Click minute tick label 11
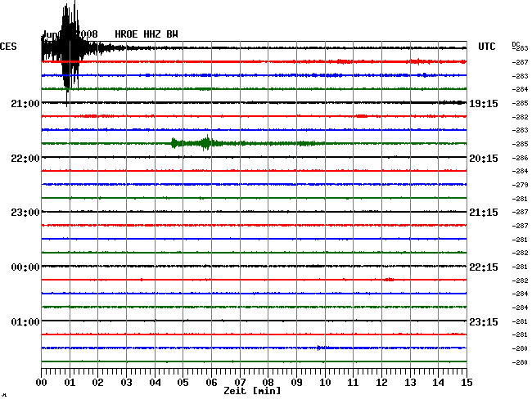 (x=353, y=383)
